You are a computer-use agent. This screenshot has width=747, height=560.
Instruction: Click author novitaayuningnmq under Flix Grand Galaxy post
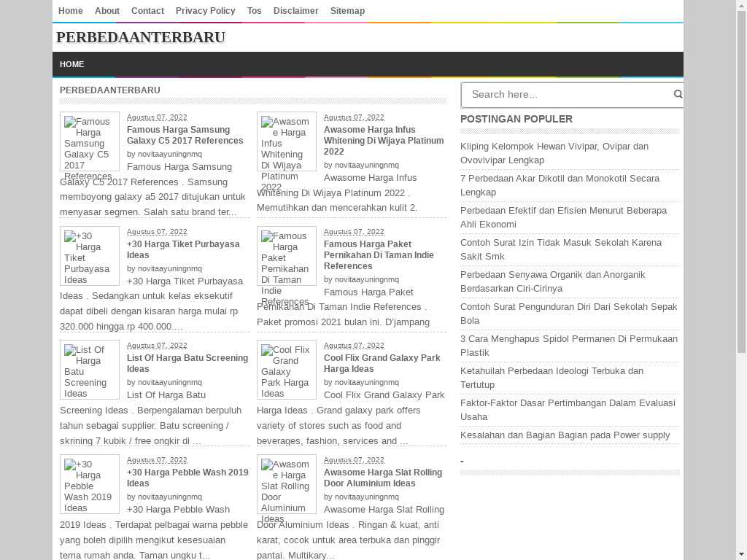367,382
